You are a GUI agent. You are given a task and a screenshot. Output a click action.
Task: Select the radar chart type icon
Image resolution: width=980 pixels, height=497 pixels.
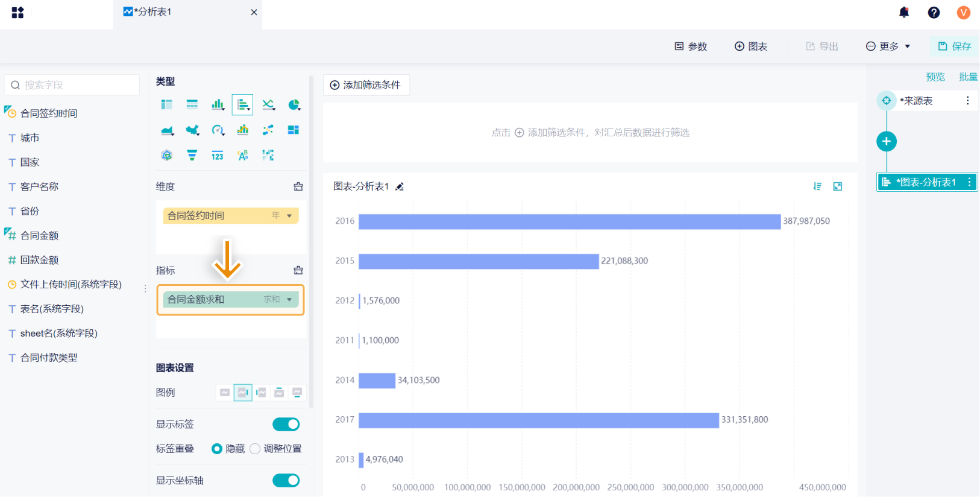click(x=167, y=156)
